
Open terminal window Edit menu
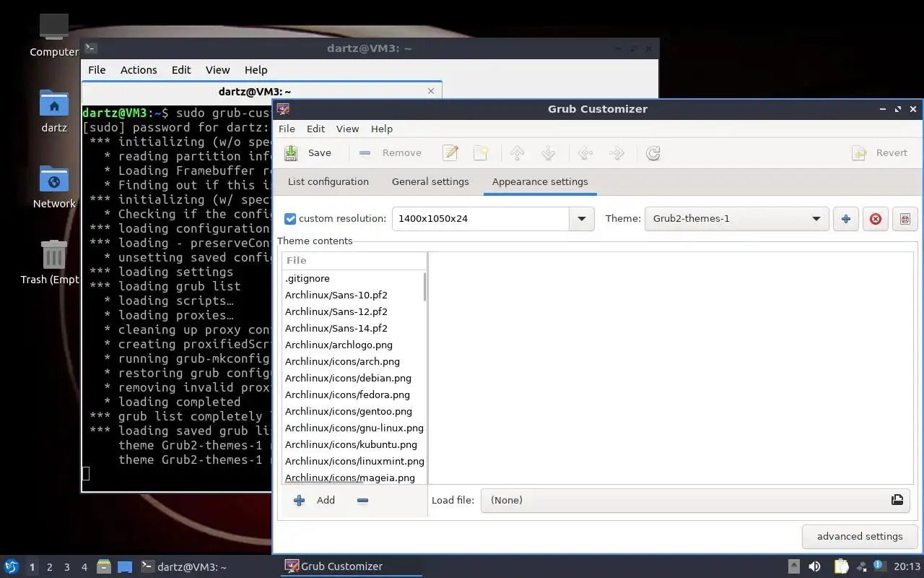[181, 70]
